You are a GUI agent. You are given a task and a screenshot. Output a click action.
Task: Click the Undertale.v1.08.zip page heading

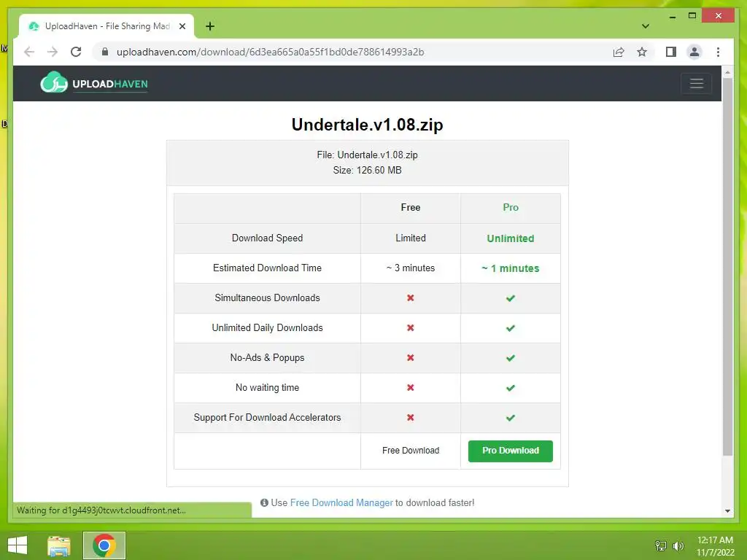368,125
